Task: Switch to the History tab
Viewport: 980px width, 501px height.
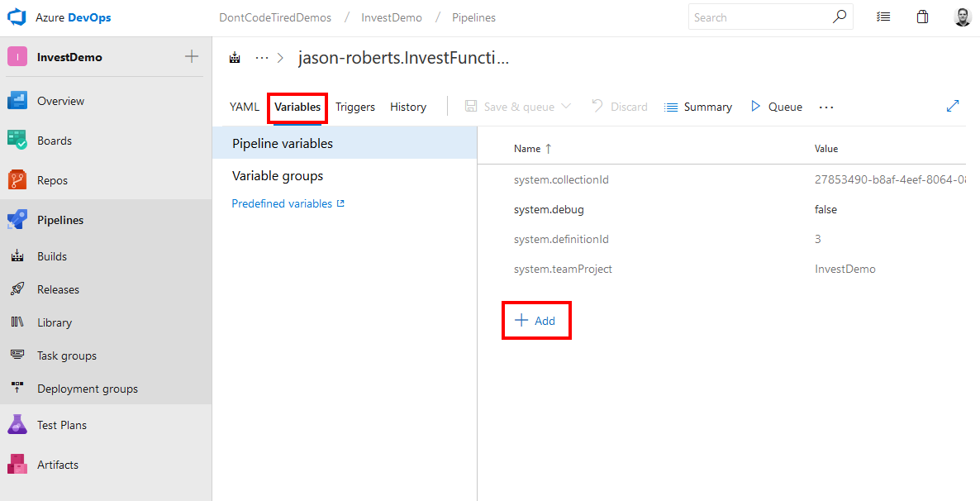Action: point(407,106)
